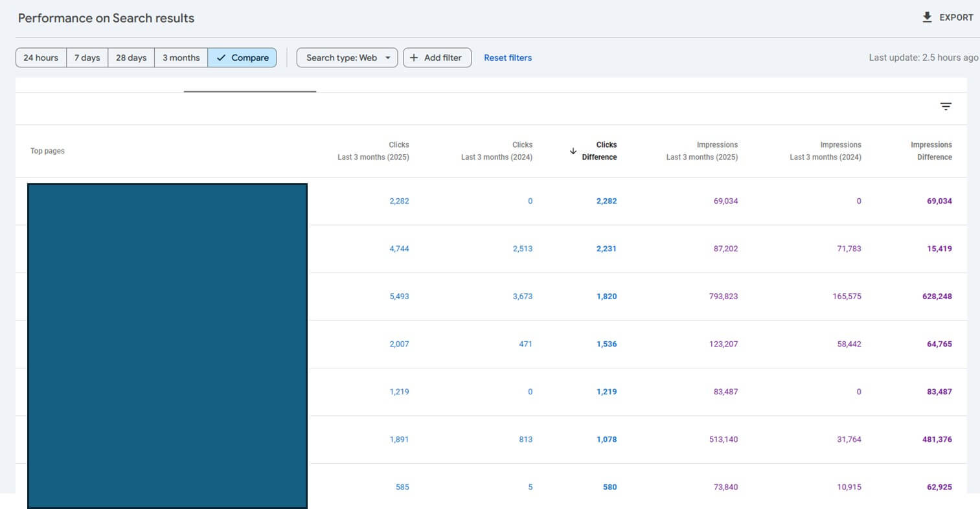980x509 pixels.
Task: Click the 64,765 impressions difference value
Action: tap(939, 345)
